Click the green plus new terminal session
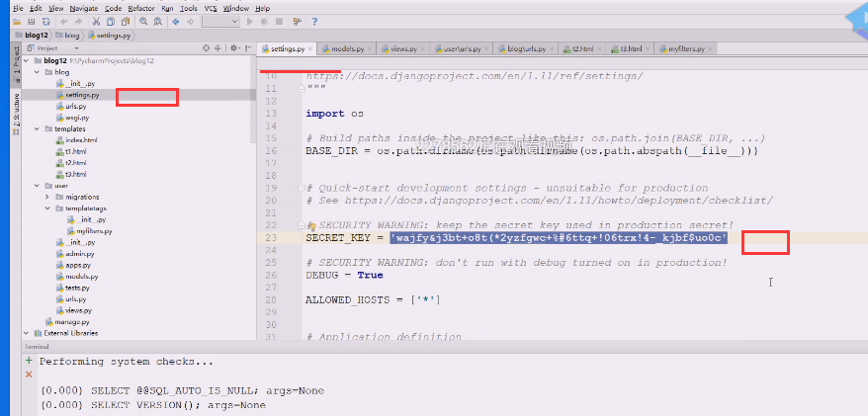Image resolution: width=868 pixels, height=416 pixels. 29,361
